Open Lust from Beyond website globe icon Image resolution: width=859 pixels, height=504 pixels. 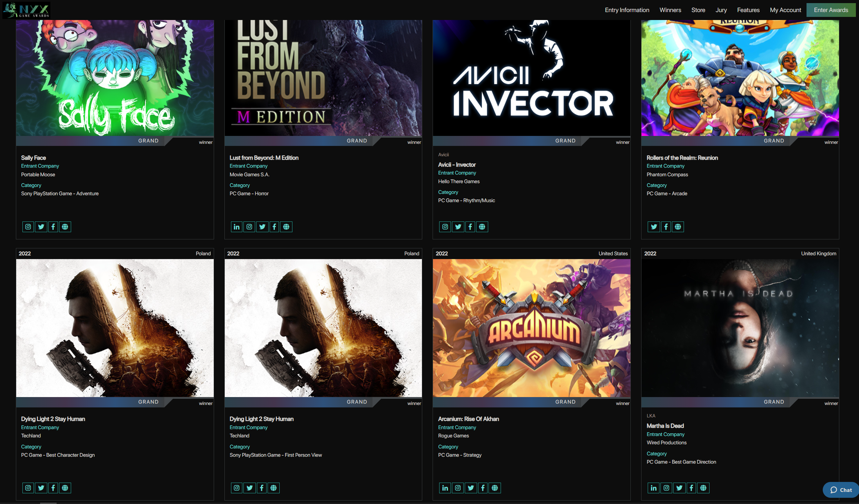[x=286, y=227]
